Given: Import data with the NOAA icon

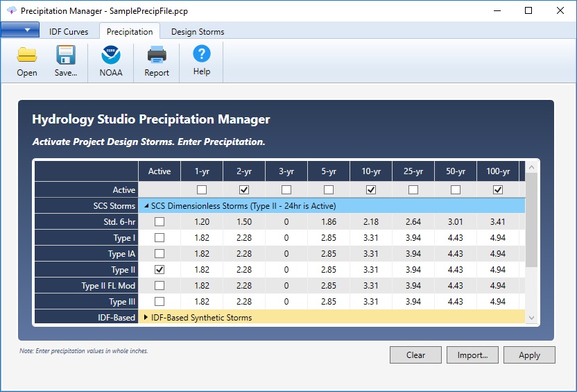Looking at the screenshot, I should [111, 55].
